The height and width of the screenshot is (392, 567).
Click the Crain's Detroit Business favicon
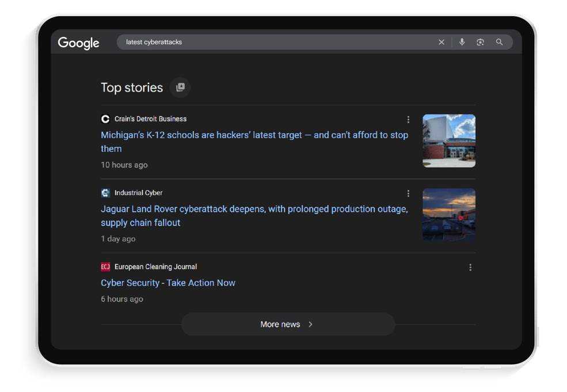point(105,119)
